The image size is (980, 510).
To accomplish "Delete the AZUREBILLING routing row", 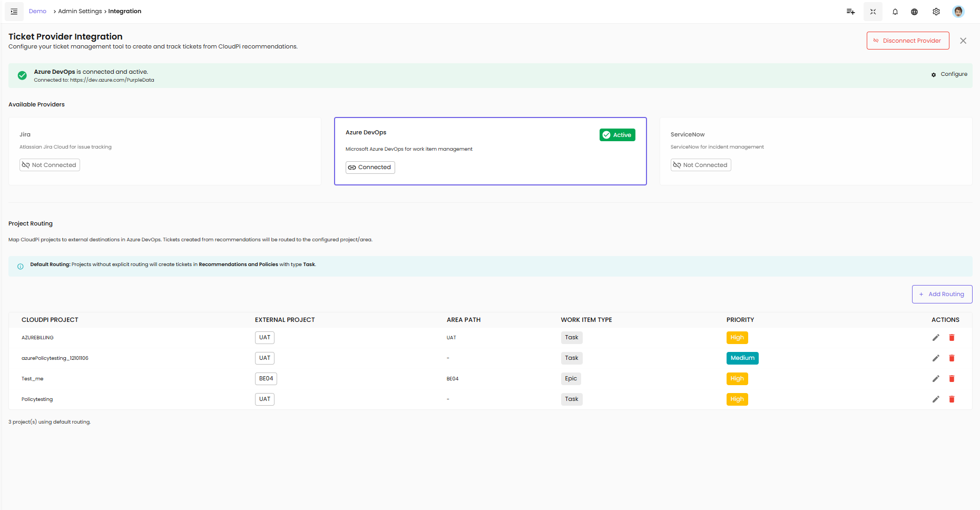I will [x=952, y=338].
